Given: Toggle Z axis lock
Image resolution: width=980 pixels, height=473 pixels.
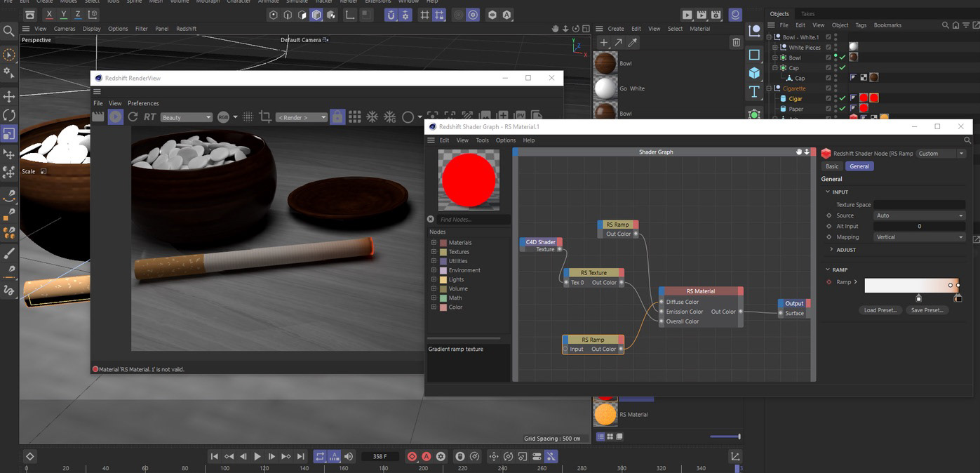Looking at the screenshot, I should click(x=78, y=14).
